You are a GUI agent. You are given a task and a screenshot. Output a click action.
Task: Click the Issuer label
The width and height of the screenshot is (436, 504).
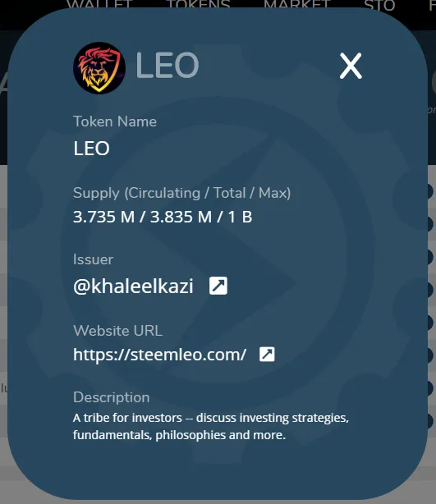pyautogui.click(x=94, y=259)
